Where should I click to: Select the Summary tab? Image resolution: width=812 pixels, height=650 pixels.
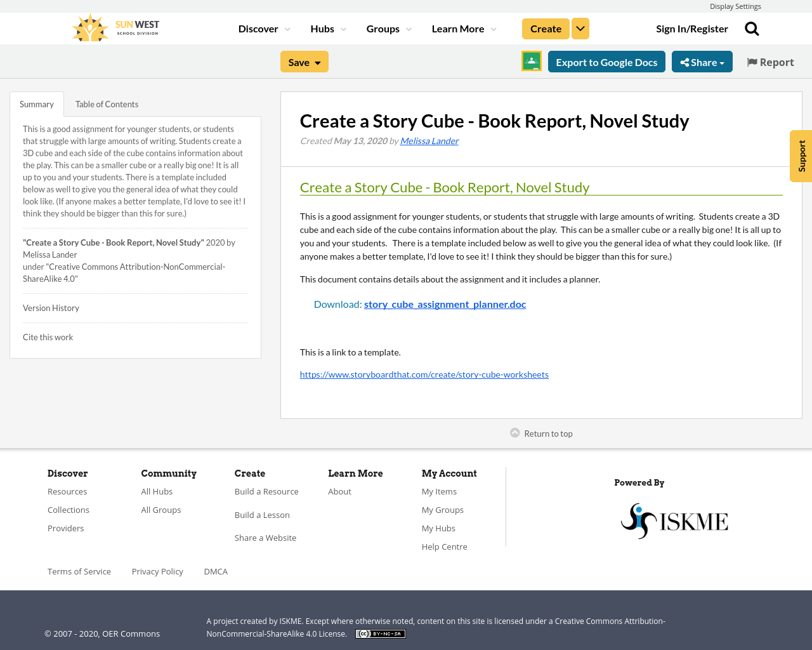click(36, 103)
